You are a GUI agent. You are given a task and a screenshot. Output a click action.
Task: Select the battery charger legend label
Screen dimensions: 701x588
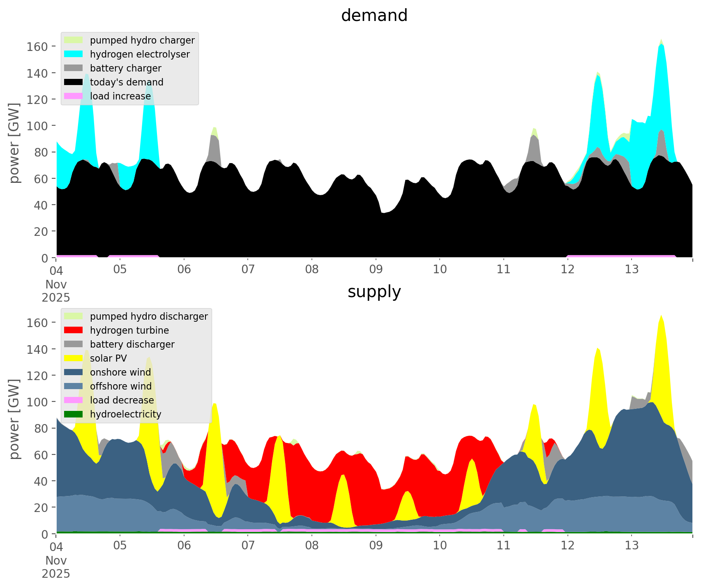pyautogui.click(x=125, y=68)
